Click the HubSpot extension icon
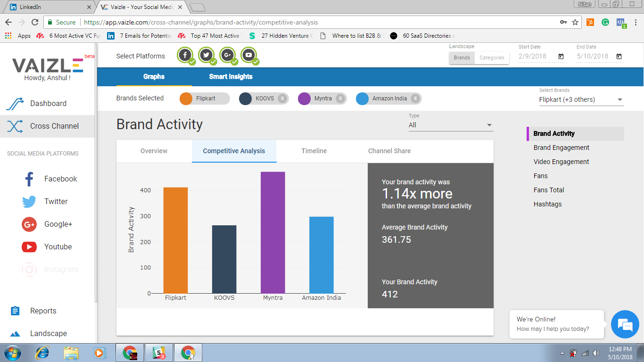Viewport: 644px width, 362px height. [590, 22]
